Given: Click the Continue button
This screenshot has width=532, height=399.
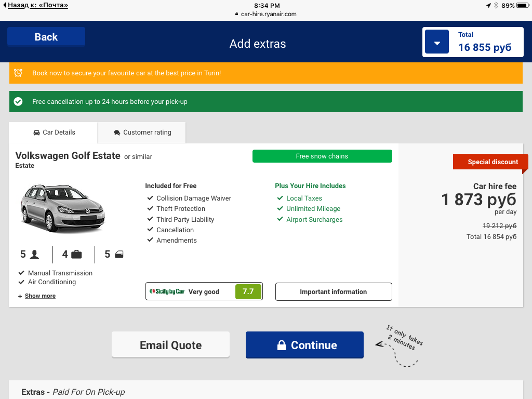Looking at the screenshot, I should [x=304, y=345].
